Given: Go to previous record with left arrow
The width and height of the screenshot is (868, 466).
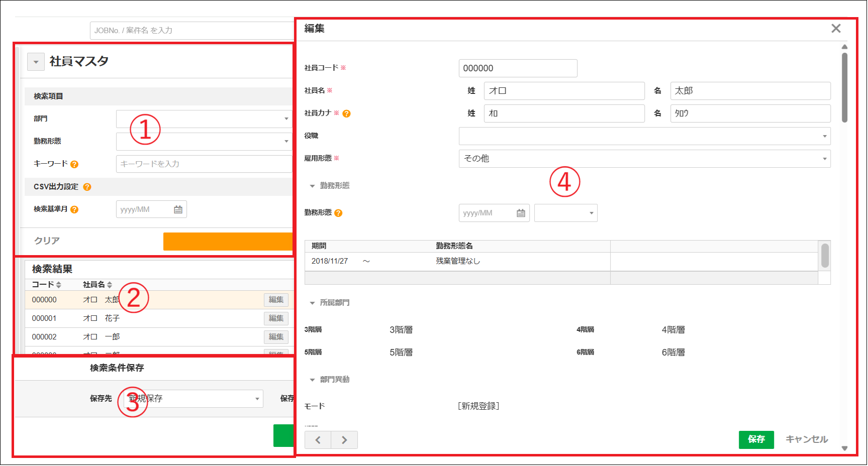Looking at the screenshot, I should point(318,440).
